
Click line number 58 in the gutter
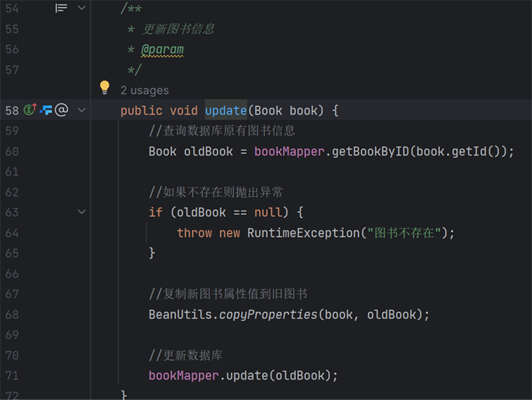[x=12, y=110]
